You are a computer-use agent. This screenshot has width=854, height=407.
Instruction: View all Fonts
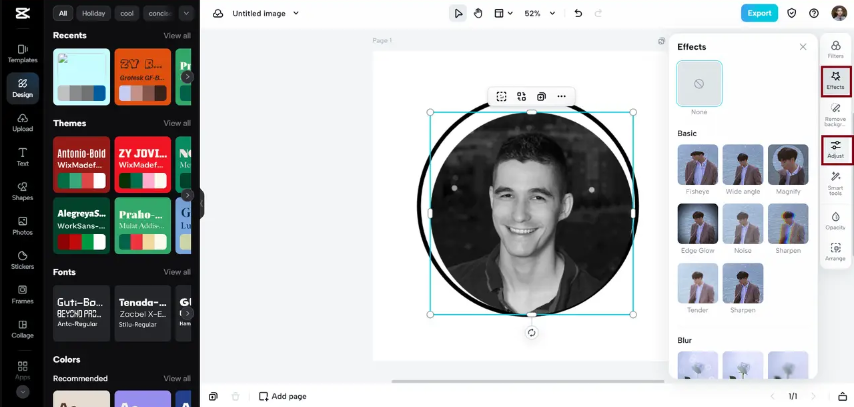pos(177,272)
